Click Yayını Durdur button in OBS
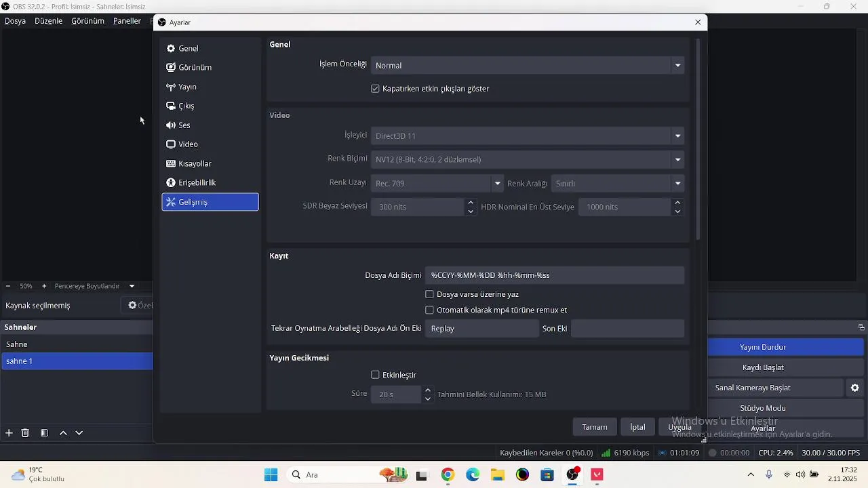Screen dimensions: 868x488 (x=787, y=347)
